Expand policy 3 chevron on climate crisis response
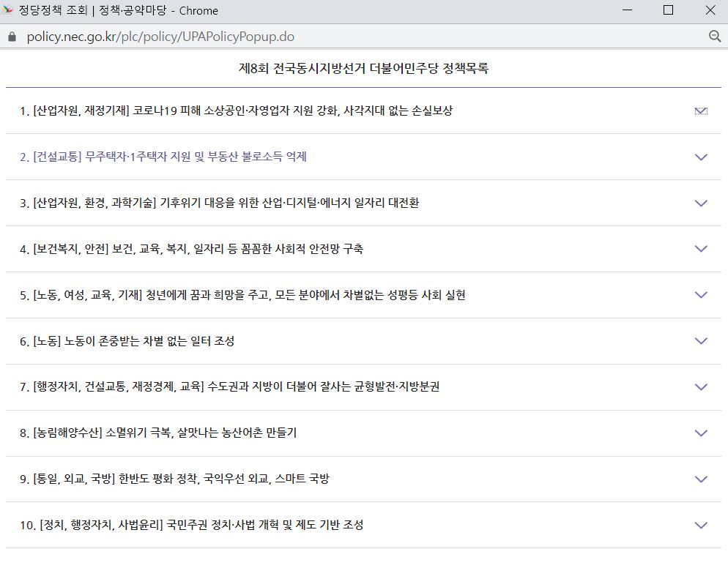Image resolution: width=728 pixels, height=579 pixels. click(x=701, y=203)
